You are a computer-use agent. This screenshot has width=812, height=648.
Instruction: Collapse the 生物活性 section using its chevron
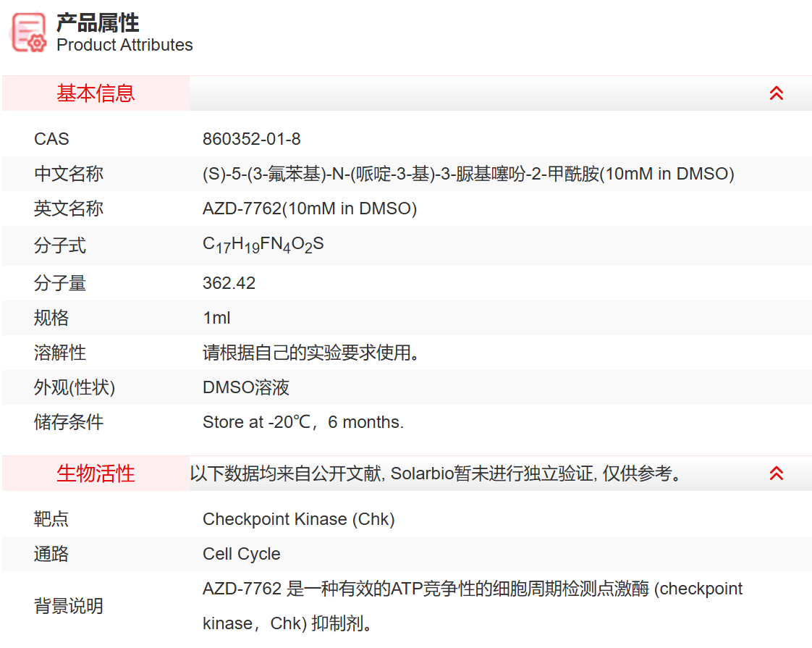tap(777, 473)
